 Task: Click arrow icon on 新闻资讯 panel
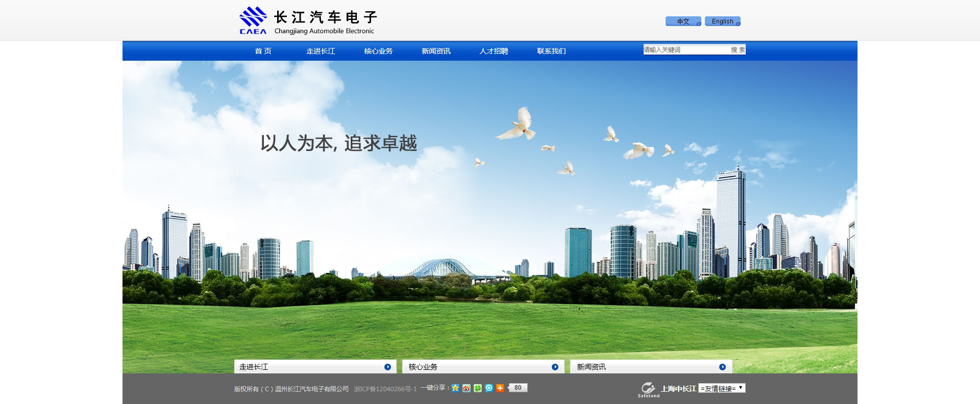click(x=722, y=367)
